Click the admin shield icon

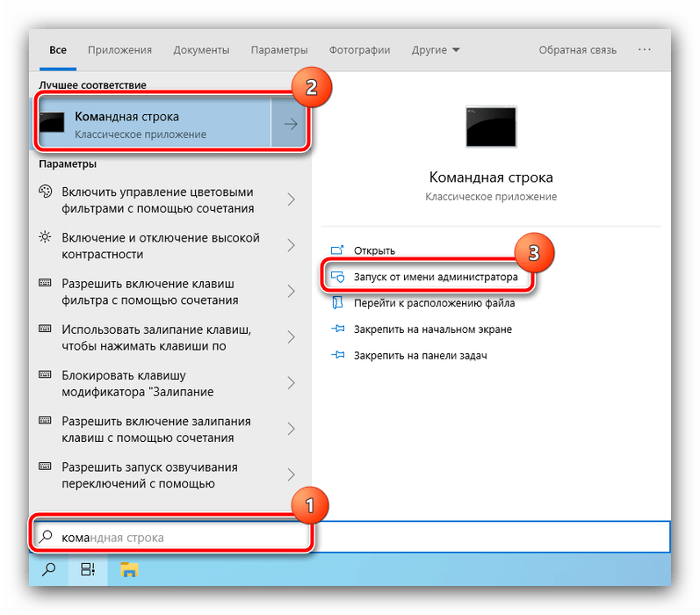pos(337,277)
